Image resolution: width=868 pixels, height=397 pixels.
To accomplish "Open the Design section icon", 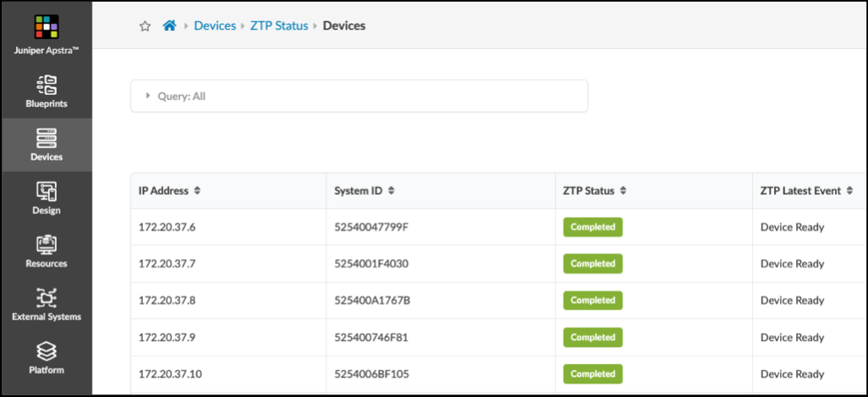I will pyautogui.click(x=46, y=199).
